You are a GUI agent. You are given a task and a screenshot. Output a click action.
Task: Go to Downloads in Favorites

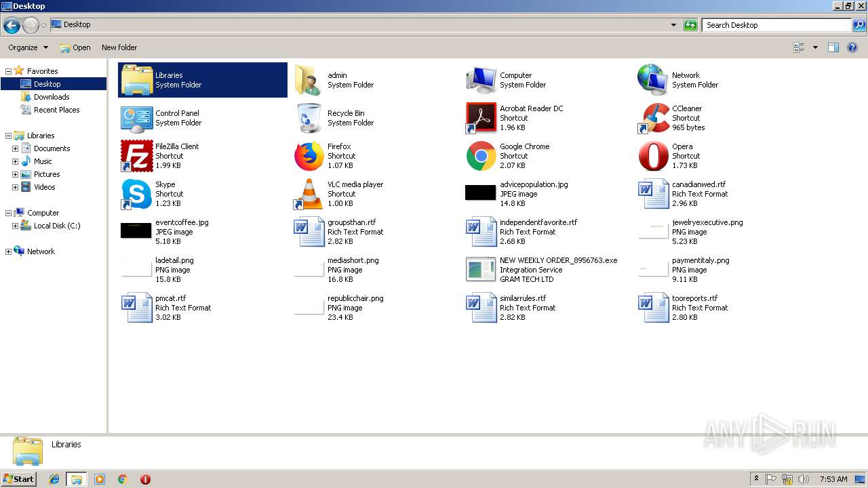(x=52, y=97)
